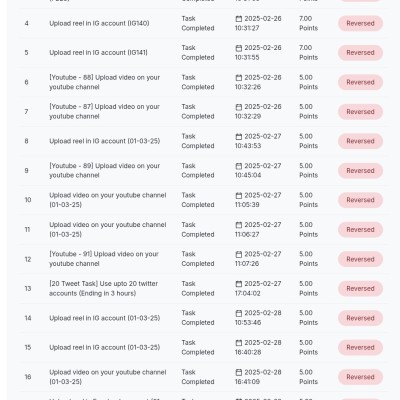400x400 pixels.
Task: Click the Task Completed status in row 9
Action: [198, 171]
